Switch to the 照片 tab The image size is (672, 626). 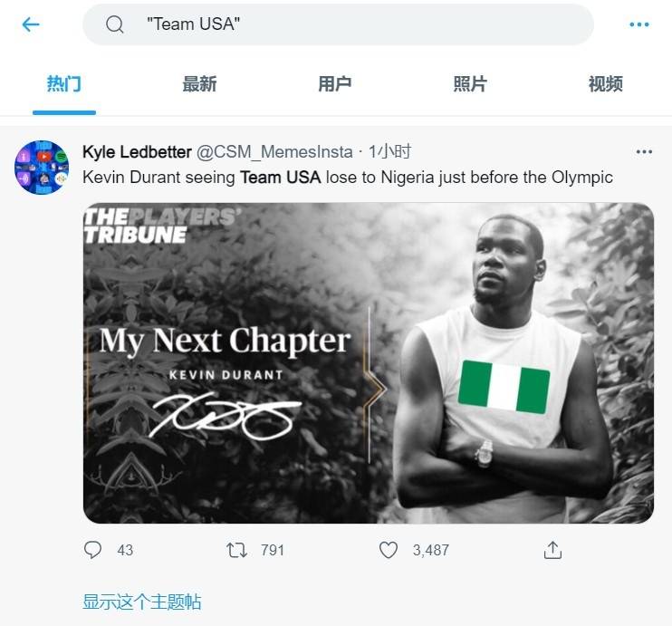[470, 84]
